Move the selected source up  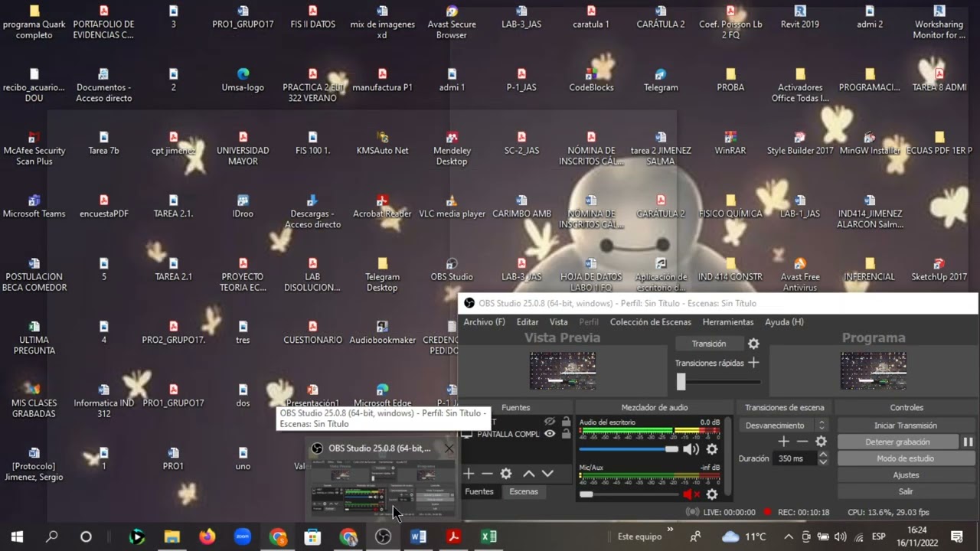click(528, 474)
